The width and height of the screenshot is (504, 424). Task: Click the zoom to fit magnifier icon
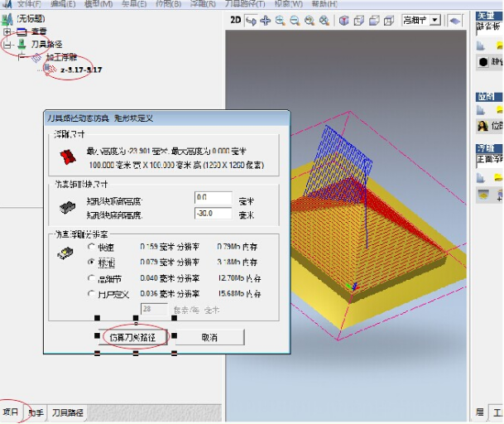click(x=324, y=21)
